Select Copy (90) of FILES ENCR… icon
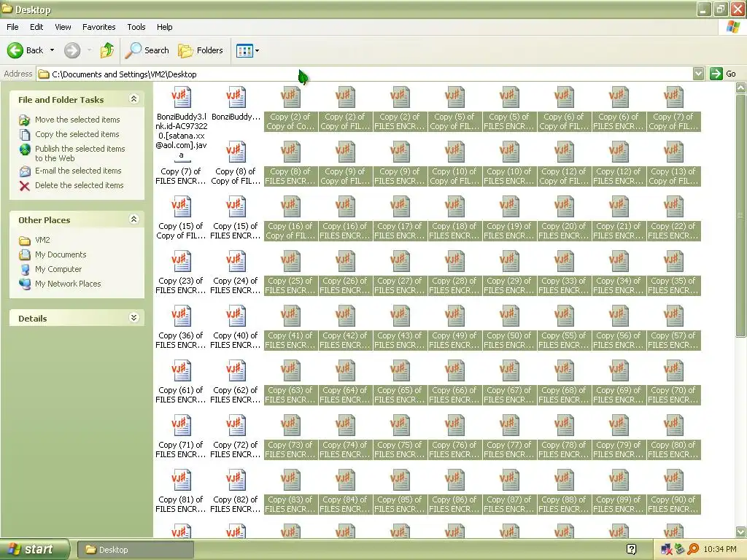747x560 pixels. pyautogui.click(x=673, y=481)
